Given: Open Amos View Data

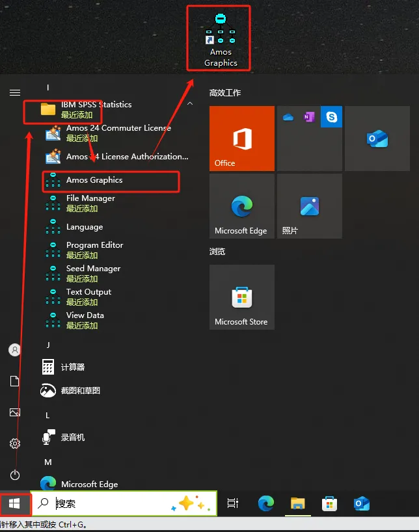Looking at the screenshot, I should tap(117, 320).
